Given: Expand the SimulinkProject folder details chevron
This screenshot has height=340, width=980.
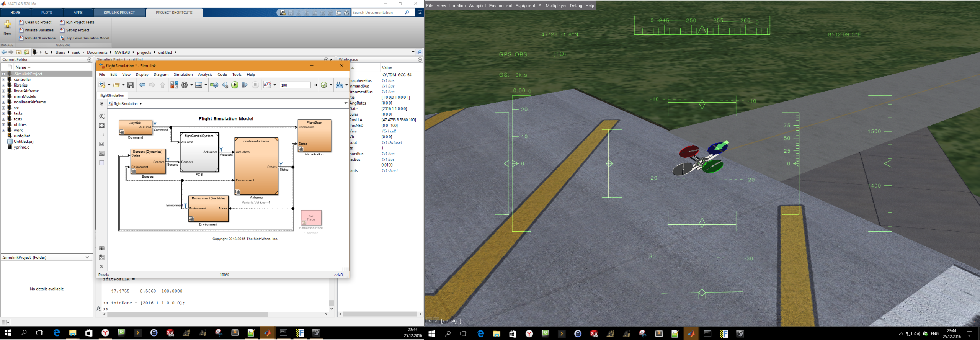Looking at the screenshot, I should pos(87,257).
